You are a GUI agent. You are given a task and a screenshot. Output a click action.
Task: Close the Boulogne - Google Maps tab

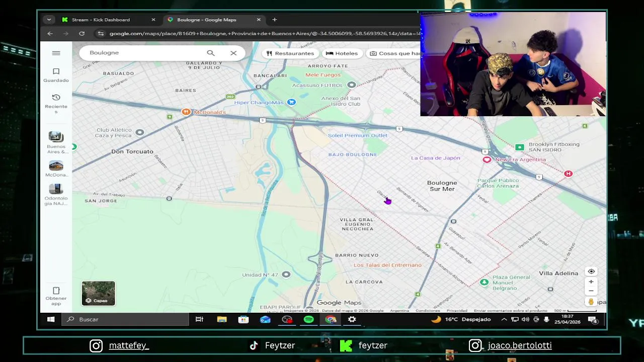(259, 20)
